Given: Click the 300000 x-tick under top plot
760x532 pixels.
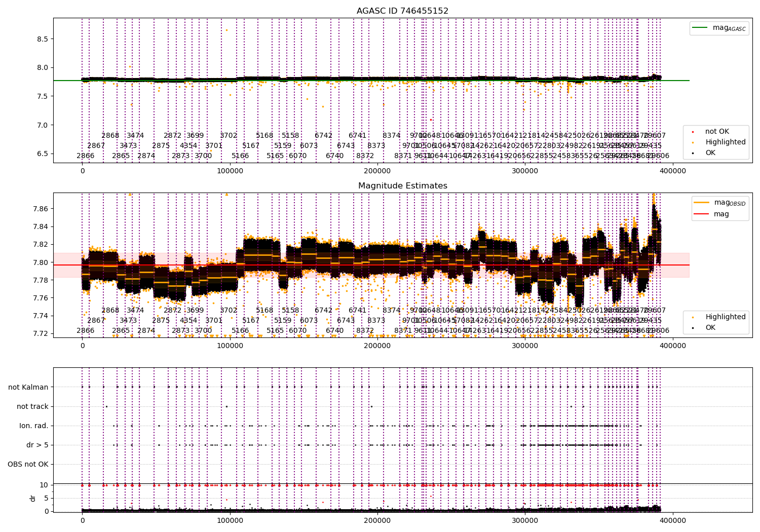Looking at the screenshot, I should [525, 171].
